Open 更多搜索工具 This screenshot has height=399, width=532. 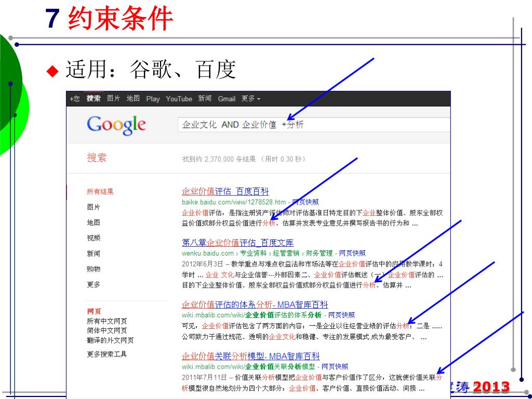(x=107, y=354)
